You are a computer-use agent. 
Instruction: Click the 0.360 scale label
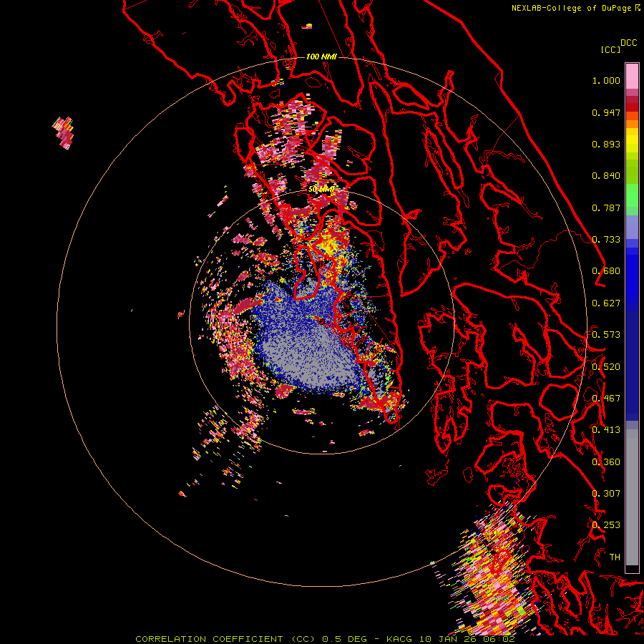click(x=606, y=462)
